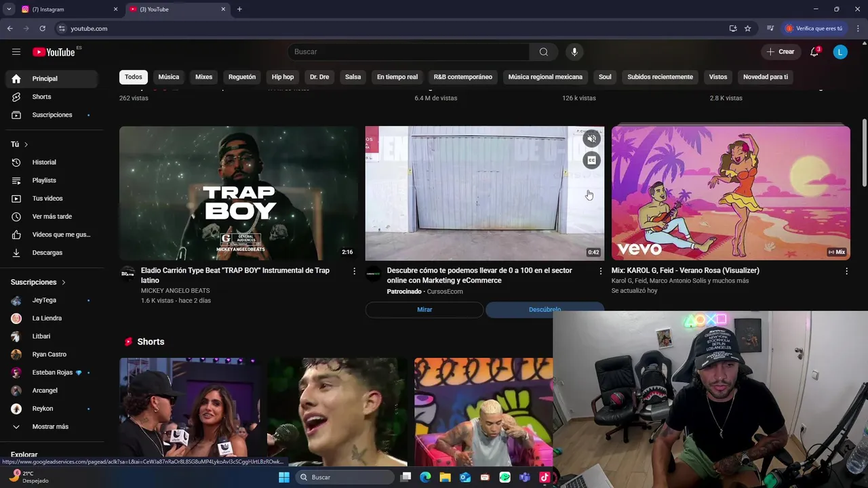Click the YouTube search input field
This screenshot has height=488, width=868.
point(409,52)
